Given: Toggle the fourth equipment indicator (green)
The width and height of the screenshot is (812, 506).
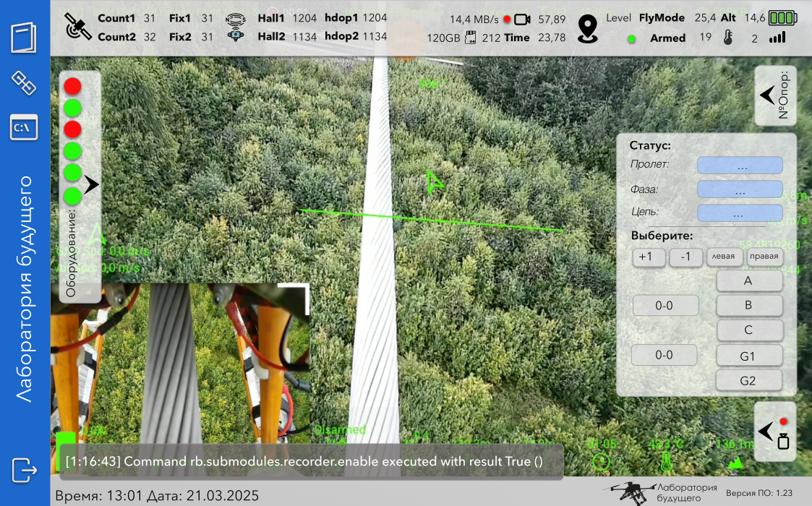Looking at the screenshot, I should [72, 150].
